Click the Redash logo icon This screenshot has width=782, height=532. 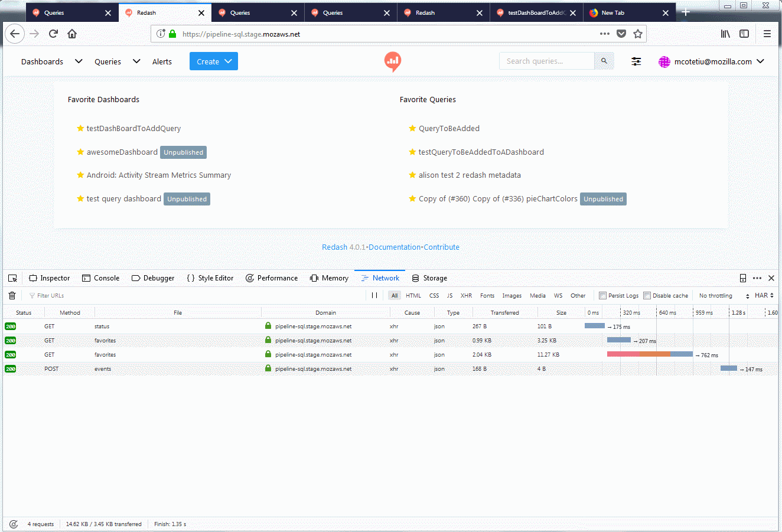[392, 61]
